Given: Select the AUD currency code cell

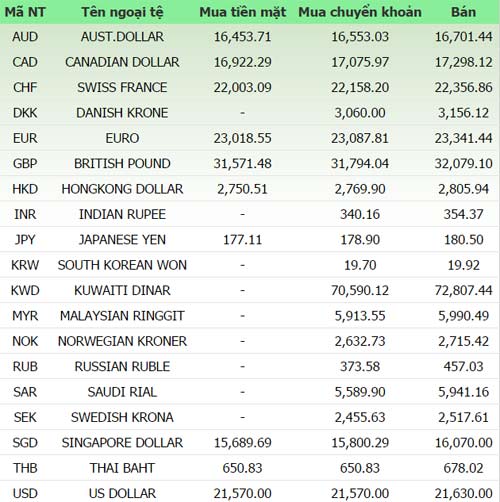Looking at the screenshot, I should (x=25, y=37).
